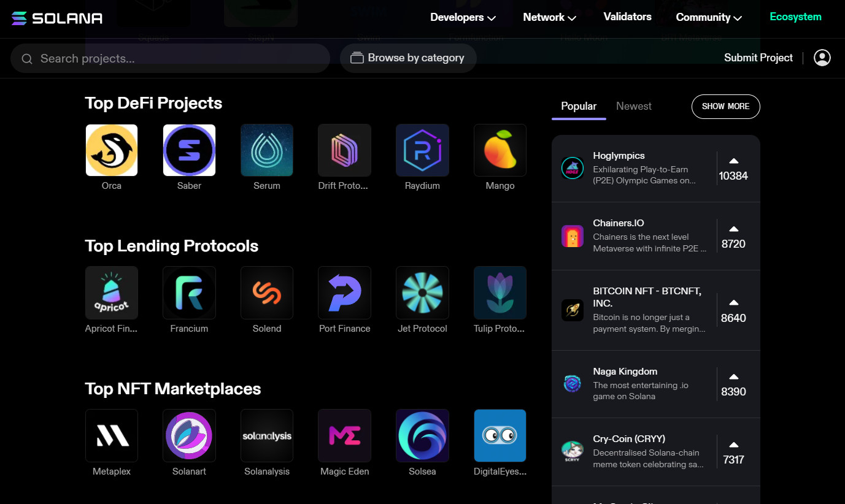Go to the Validators page
Screen dimensions: 845x504
click(627, 17)
